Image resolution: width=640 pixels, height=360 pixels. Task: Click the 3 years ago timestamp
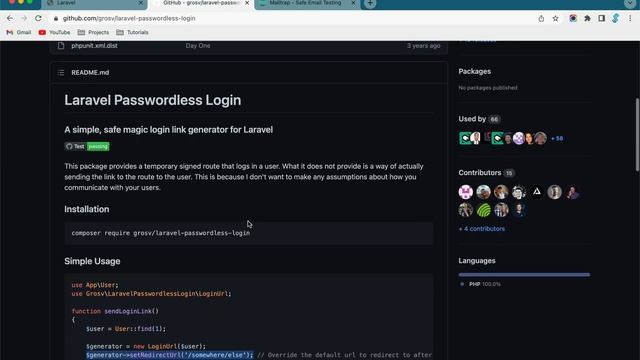coord(424,46)
